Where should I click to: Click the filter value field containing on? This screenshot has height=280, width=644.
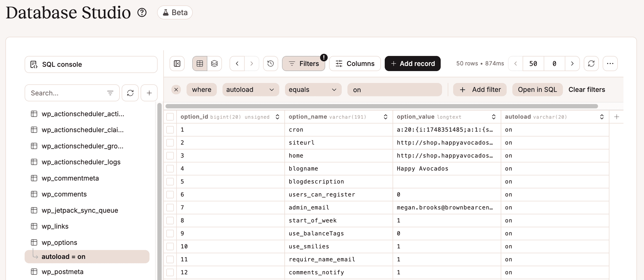(x=394, y=89)
